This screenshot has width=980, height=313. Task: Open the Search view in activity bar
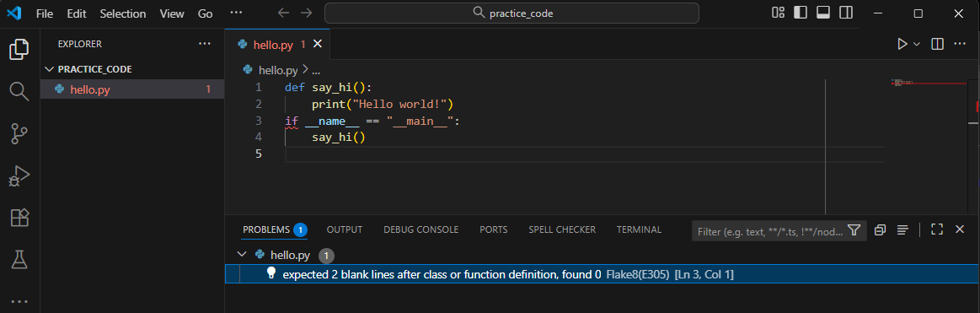coord(19,91)
